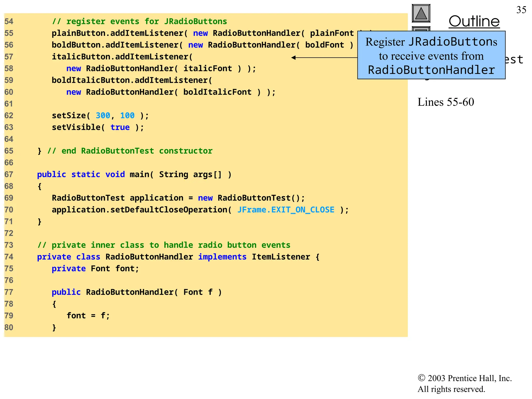Click 'implements' keyword on line 74
This screenshot has height=399, width=532.
pos(222,257)
